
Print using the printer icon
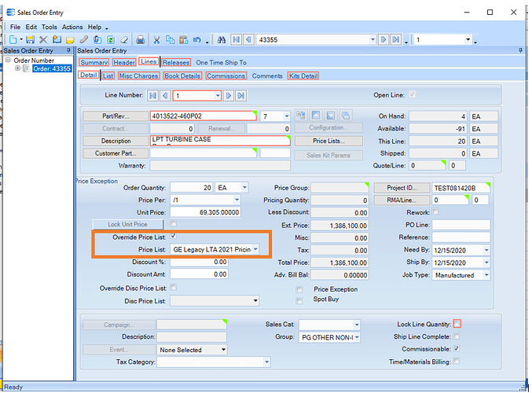[x=140, y=40]
